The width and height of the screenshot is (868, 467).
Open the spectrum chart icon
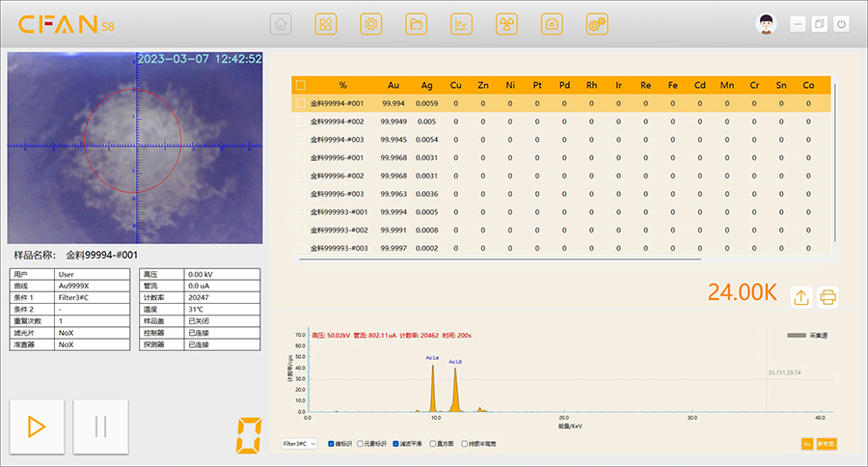461,24
